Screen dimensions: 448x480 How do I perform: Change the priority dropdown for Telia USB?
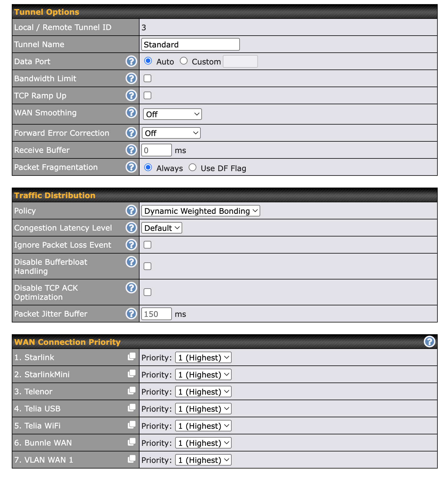click(203, 409)
